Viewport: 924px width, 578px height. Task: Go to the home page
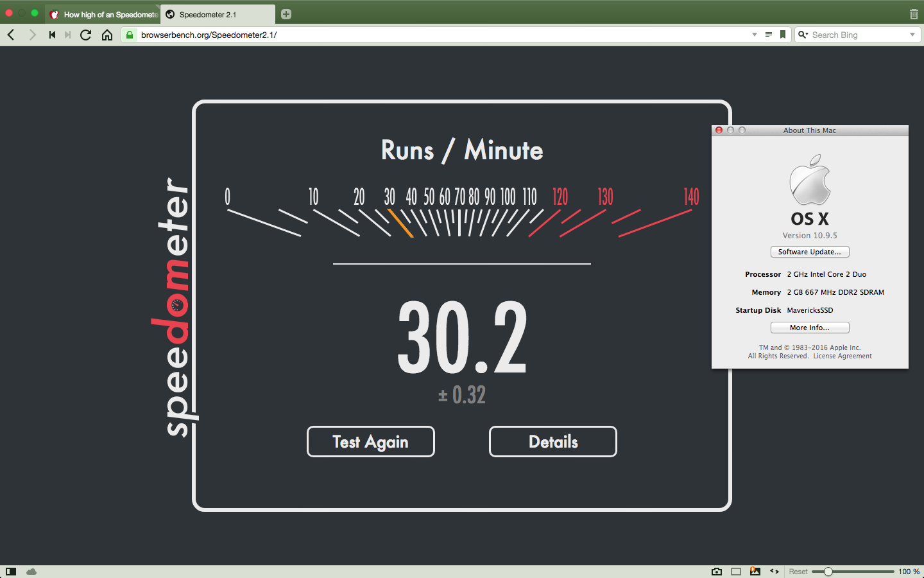pyautogui.click(x=107, y=35)
